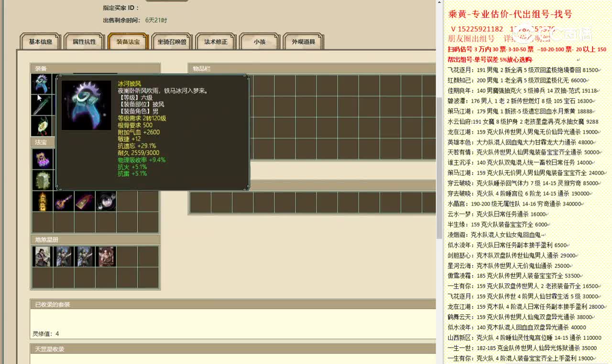
Task: Select the brown wooden token 法宝 icon
Action: [x=85, y=201]
